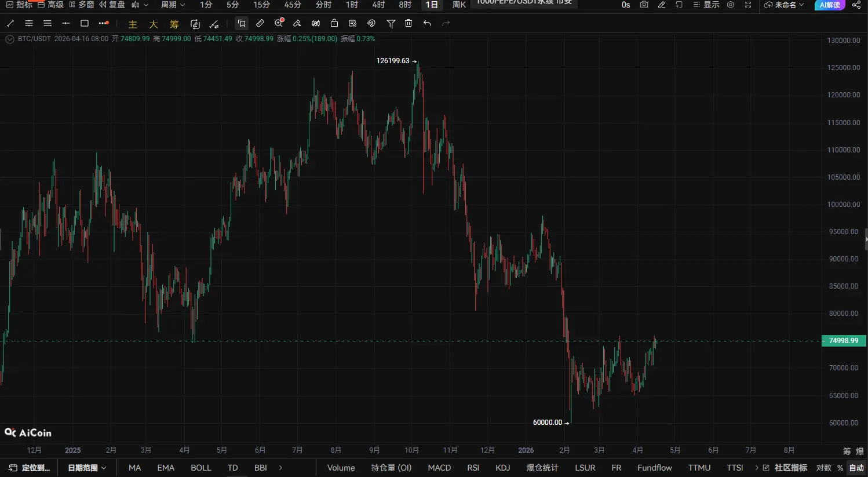Viewport: 868px width, 477px height.
Task: Select the three horizontal lines tool
Action: coord(48,24)
